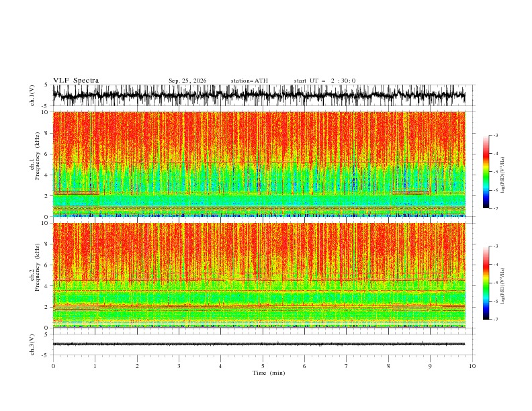Click the date label Sep. 25, 2026
The width and height of the screenshot is (532, 411).
(187, 81)
